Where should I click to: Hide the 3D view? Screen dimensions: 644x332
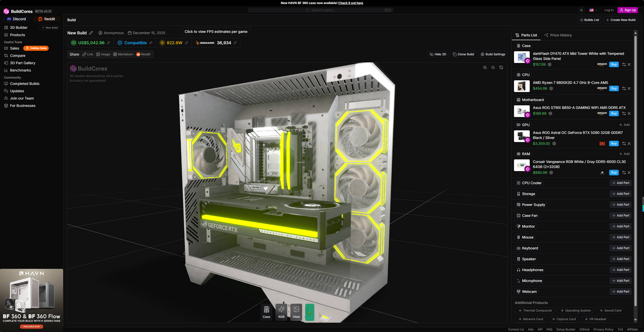[x=438, y=54]
